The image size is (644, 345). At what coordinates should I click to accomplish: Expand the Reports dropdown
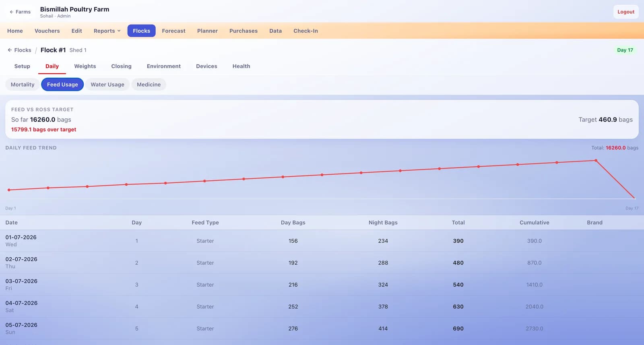click(x=107, y=31)
